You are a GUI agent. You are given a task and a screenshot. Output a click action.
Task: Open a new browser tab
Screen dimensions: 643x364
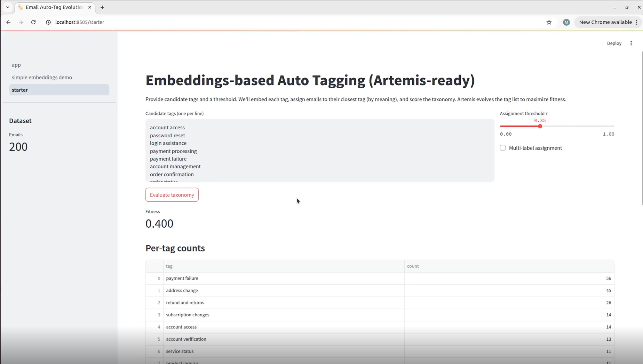pyautogui.click(x=102, y=7)
